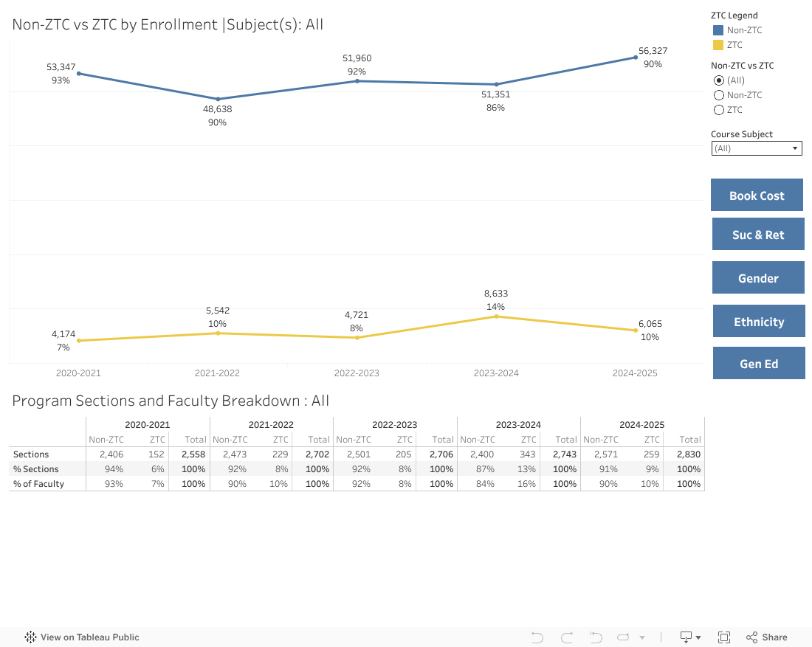Select the Replay/reset dashboard icon
Screen dimensions: 812x647
596,637
